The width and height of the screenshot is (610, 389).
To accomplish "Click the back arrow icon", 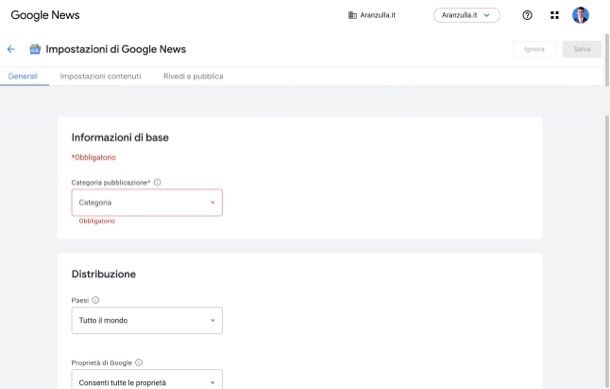I will [11, 49].
